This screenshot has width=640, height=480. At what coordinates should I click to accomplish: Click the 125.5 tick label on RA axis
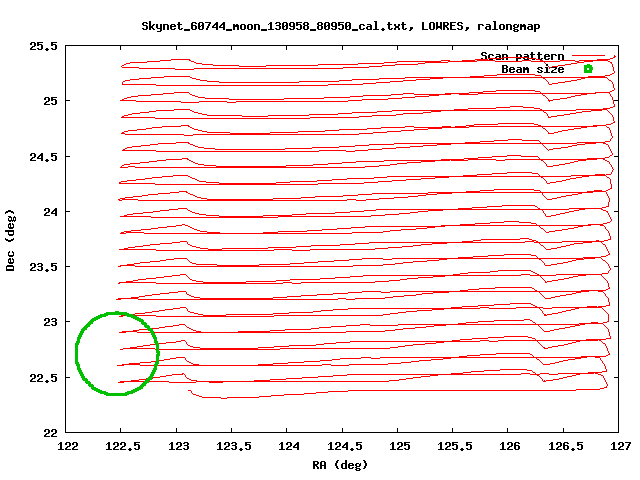(455, 446)
